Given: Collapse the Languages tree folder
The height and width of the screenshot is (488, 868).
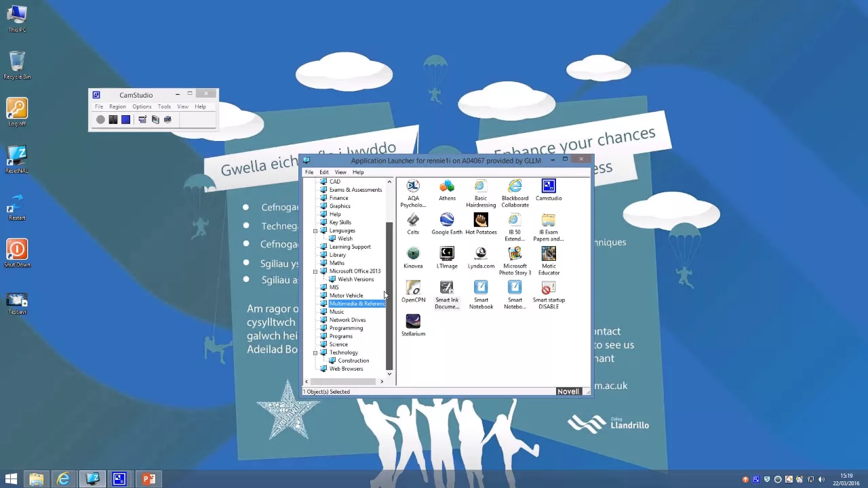Looking at the screenshot, I should 315,230.
